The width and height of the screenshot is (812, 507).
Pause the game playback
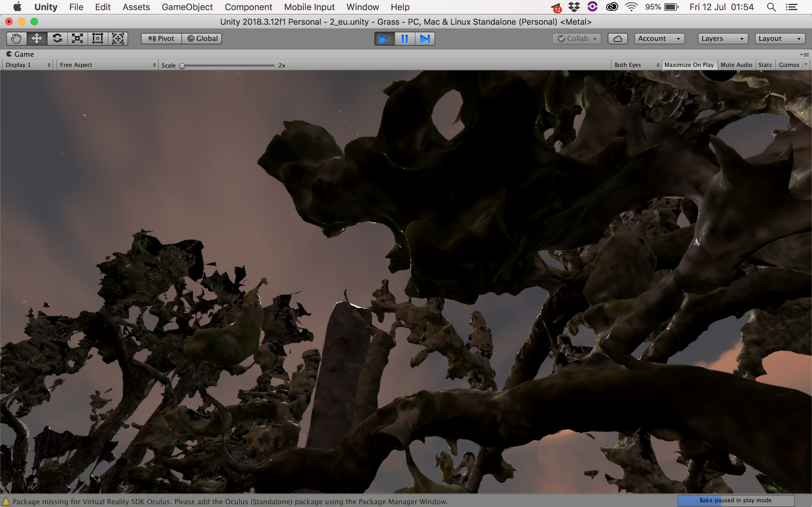pyautogui.click(x=405, y=39)
